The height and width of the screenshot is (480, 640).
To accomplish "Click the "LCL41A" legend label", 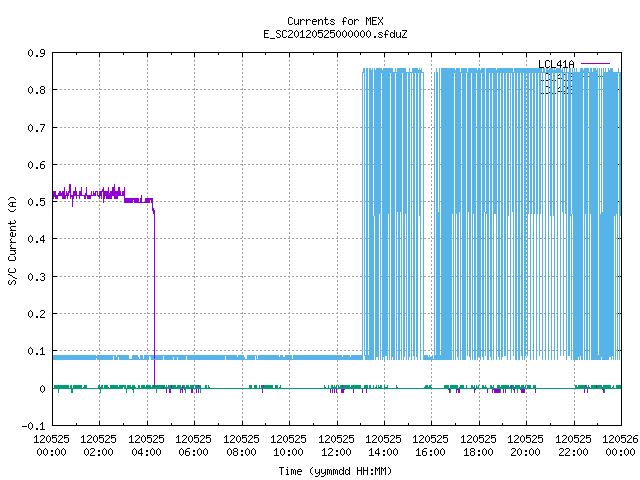I will point(556,64).
